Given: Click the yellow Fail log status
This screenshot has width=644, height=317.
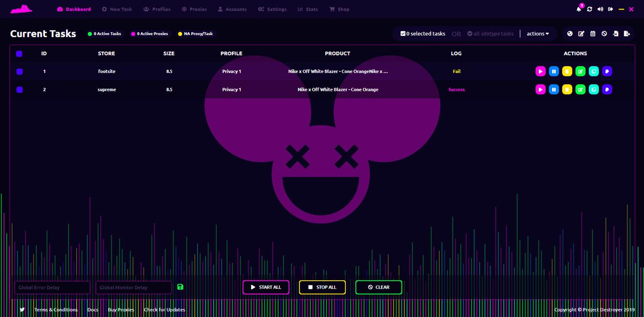Looking at the screenshot, I should [457, 71].
